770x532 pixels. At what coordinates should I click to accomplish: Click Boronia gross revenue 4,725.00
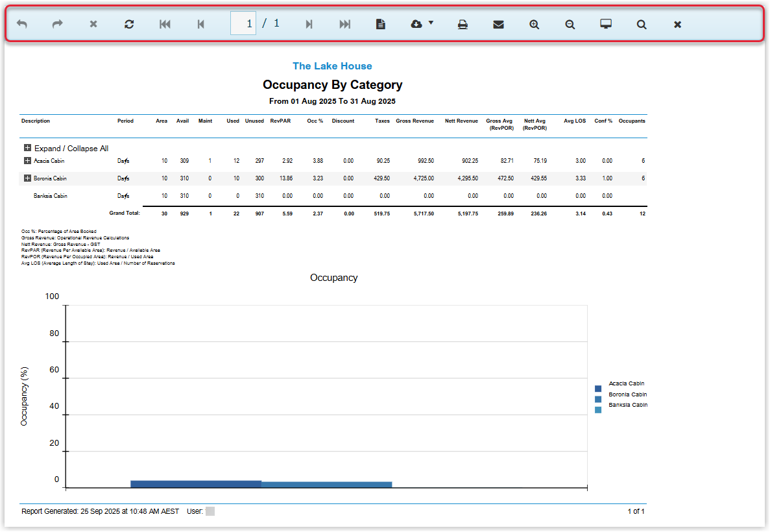pos(424,178)
